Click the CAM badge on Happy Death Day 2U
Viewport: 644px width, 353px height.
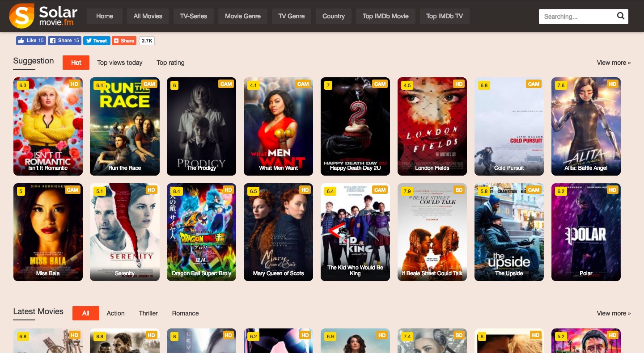pyautogui.click(x=380, y=84)
